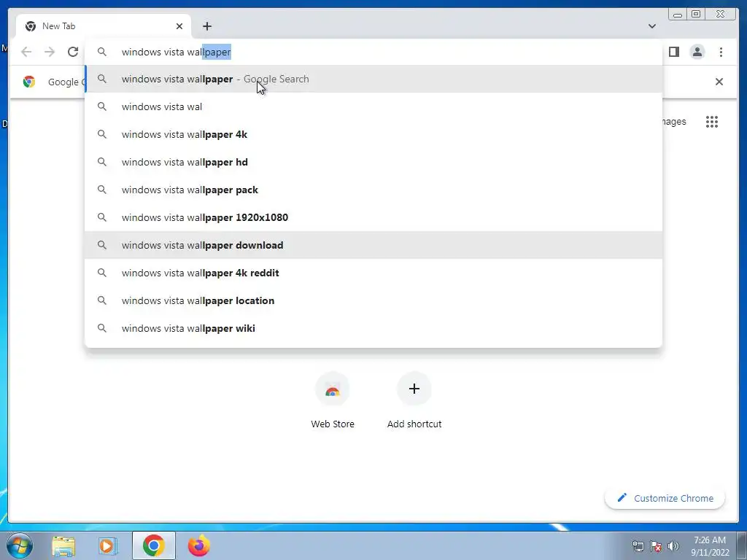Open the tab search chevron
747x560 pixels.
coord(651,26)
